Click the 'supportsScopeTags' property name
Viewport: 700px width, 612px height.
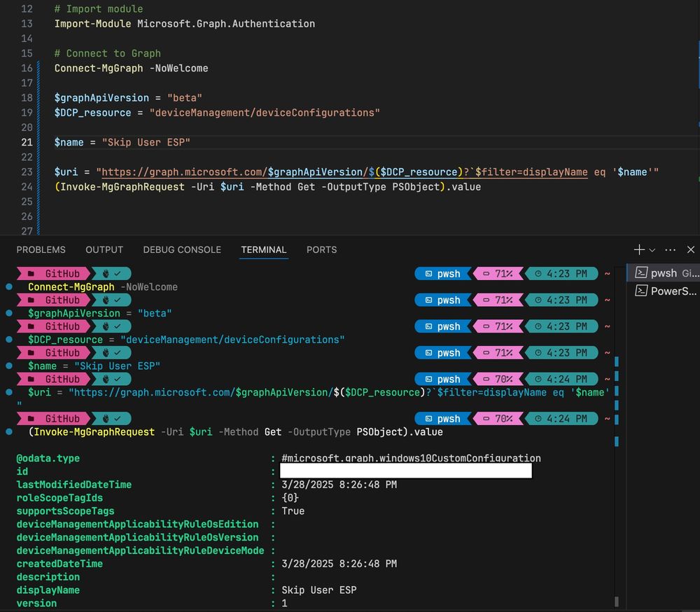coord(66,511)
